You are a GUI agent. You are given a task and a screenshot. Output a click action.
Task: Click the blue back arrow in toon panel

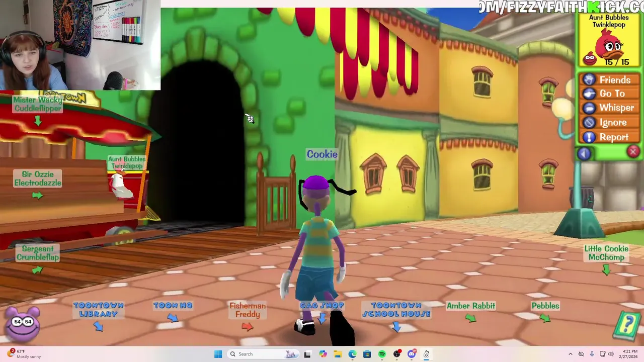(x=584, y=154)
